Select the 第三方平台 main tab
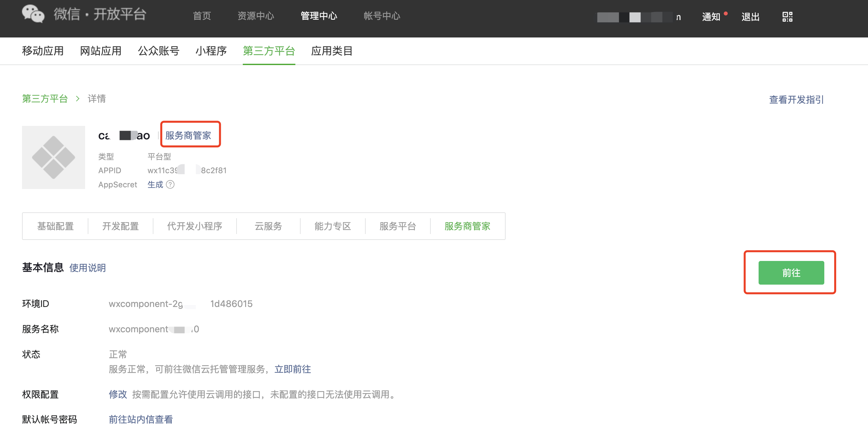Screen dimensions: 868x445 [269, 51]
